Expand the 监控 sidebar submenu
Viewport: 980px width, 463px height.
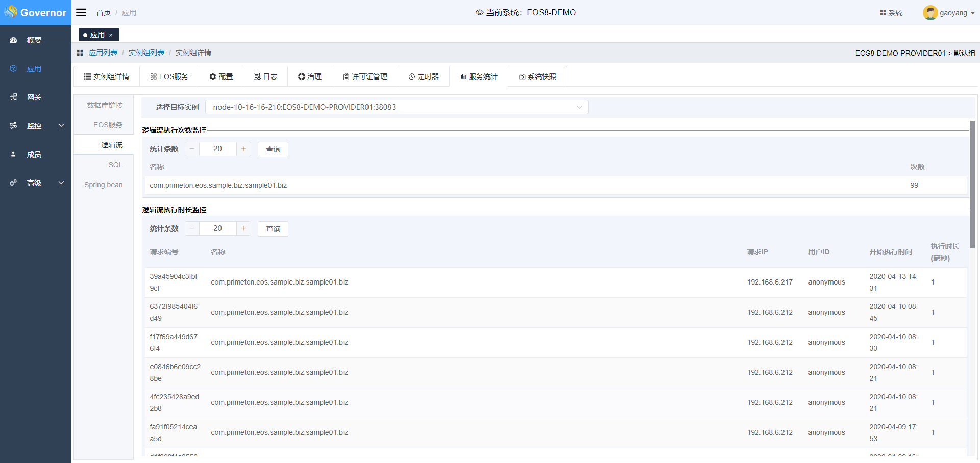pos(61,125)
